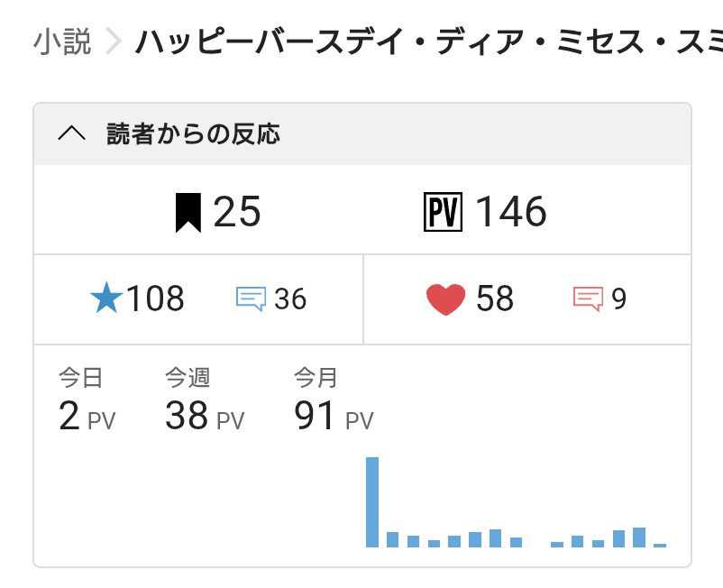Click the red heart icon
This screenshot has height=588, width=723.
coord(445,299)
